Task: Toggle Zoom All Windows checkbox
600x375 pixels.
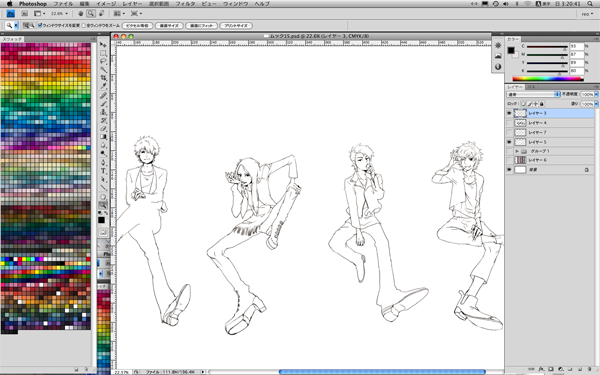Action: (83, 26)
